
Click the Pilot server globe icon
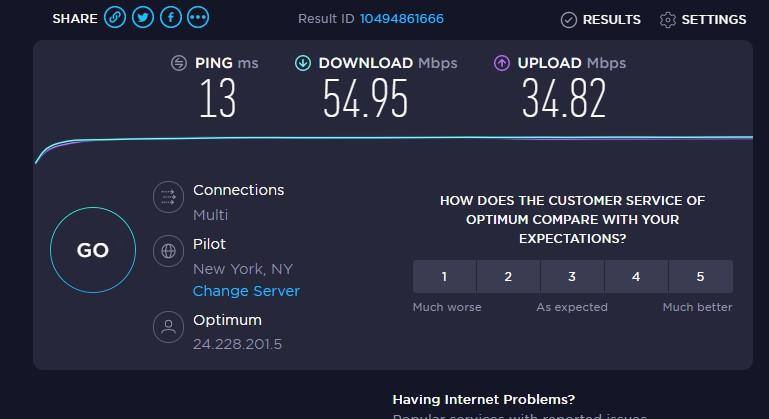[168, 250]
